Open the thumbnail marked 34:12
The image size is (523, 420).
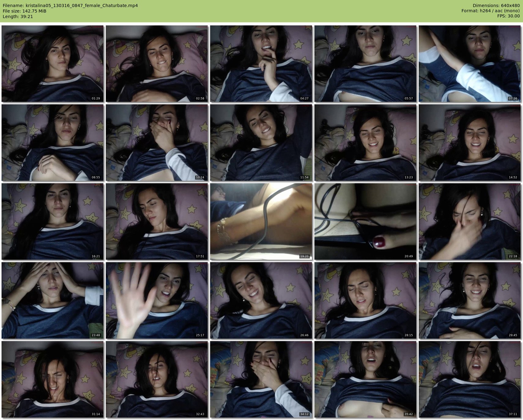click(261, 379)
